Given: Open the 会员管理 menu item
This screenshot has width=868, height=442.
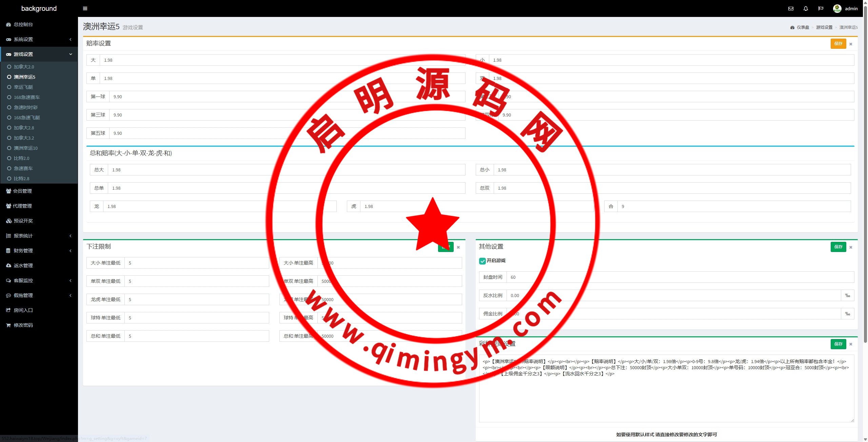Looking at the screenshot, I should (x=22, y=191).
